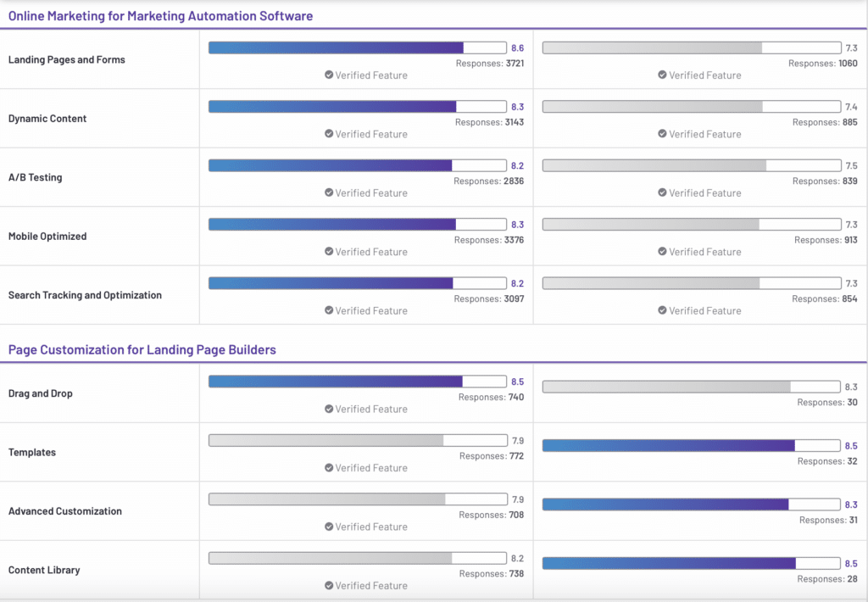The image size is (868, 602).
Task: Click the Templates 8.5 blue rating bar
Action: tap(692, 446)
